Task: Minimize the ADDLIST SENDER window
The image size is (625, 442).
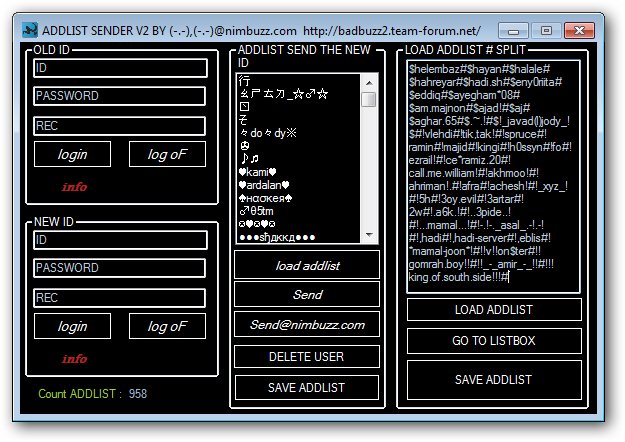Action: tap(513, 31)
